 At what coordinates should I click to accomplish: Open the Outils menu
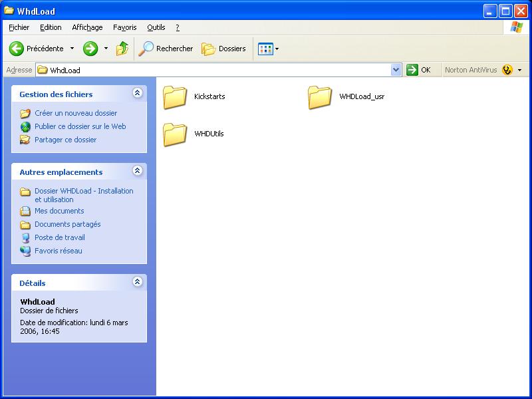click(156, 27)
